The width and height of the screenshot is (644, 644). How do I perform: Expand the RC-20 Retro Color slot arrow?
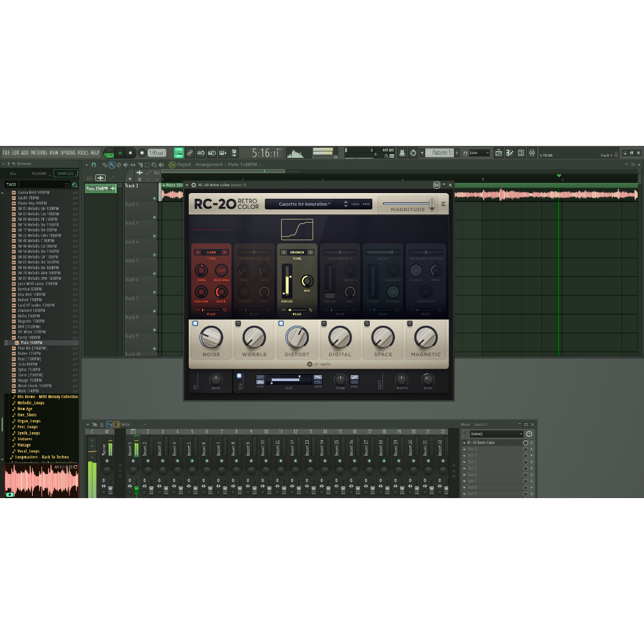(x=465, y=443)
